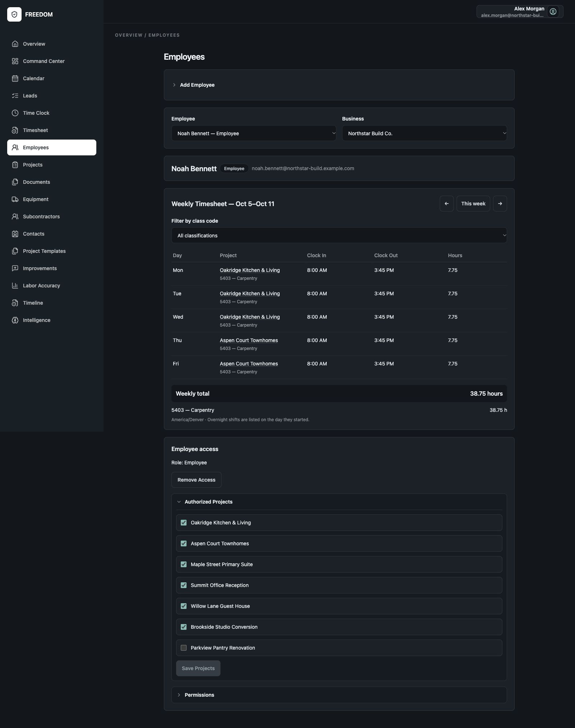Viewport: 575px width, 728px height.
Task: Click the Command Center grid icon
Action: [15, 61]
